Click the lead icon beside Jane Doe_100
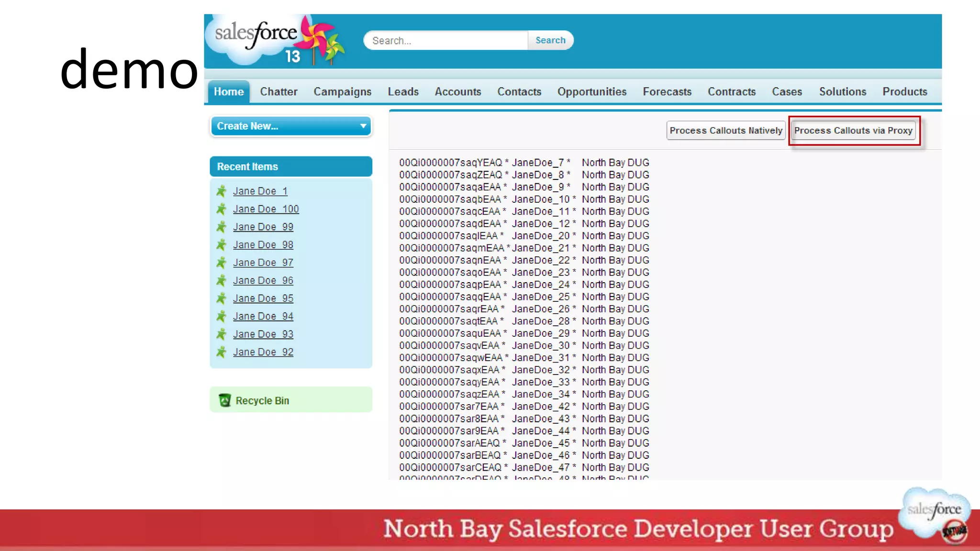The height and width of the screenshot is (551, 980). (221, 209)
